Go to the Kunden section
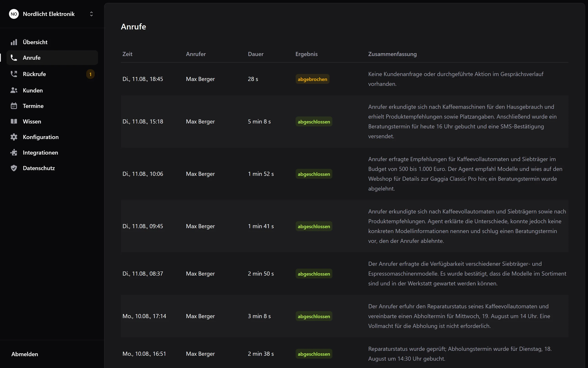This screenshot has height=368, width=588. (x=52, y=90)
